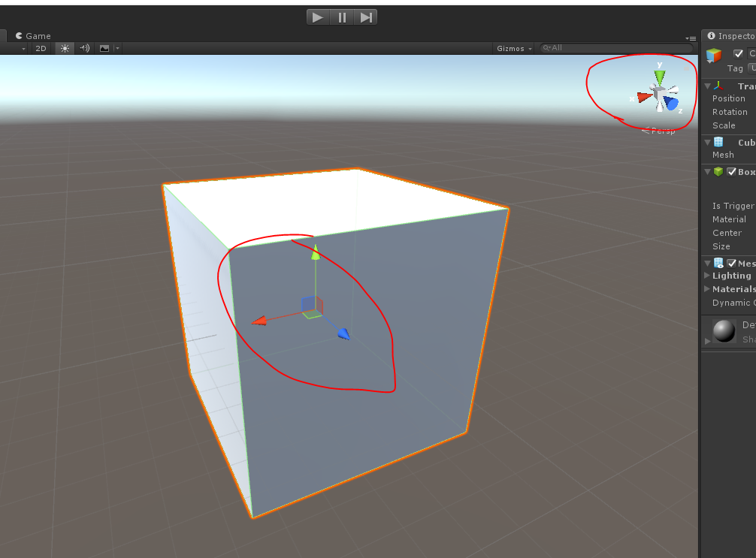Click the Center label
Image resolution: width=756 pixels, height=558 pixels.
[727, 233]
